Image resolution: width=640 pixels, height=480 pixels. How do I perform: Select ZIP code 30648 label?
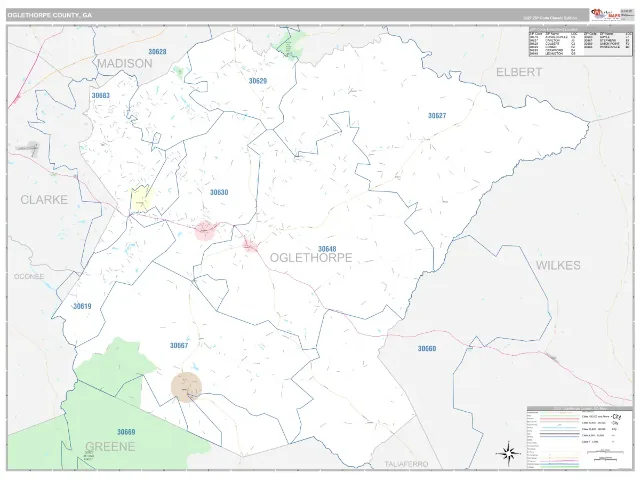[327, 249]
